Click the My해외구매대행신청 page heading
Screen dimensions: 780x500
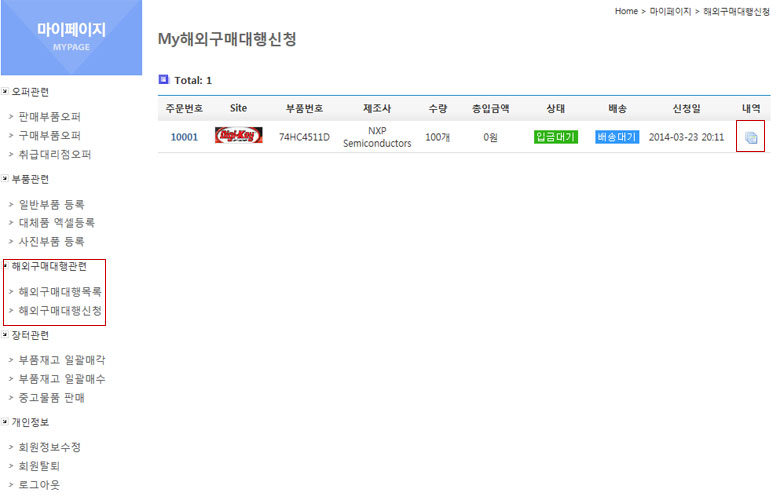[x=227, y=39]
